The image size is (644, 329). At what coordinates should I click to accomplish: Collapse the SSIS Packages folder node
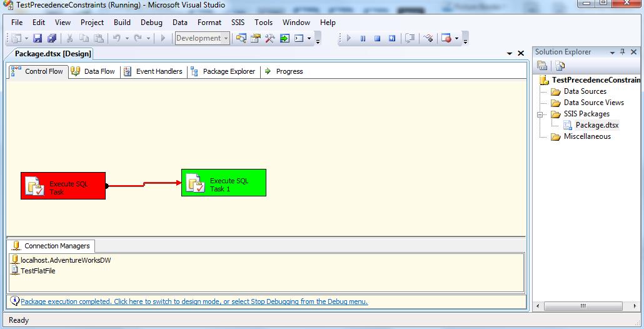540,114
